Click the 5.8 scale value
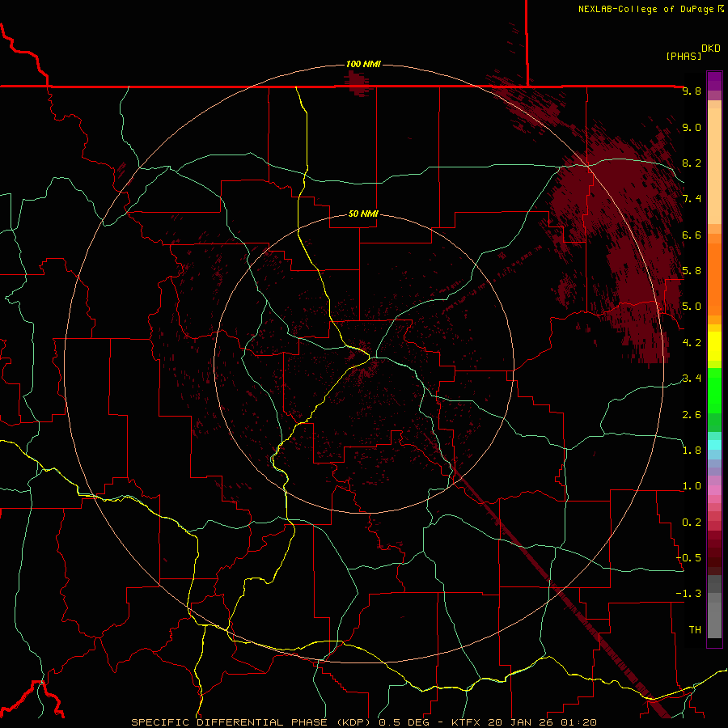 (x=692, y=271)
